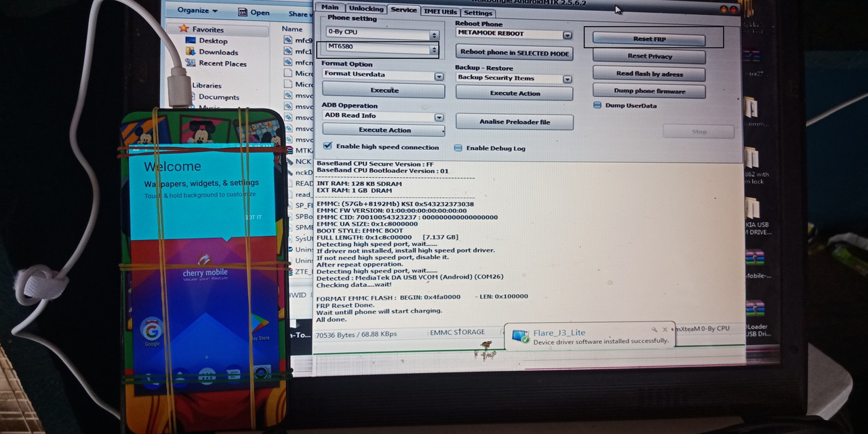Click Execute Action under ADB Operation

(x=384, y=130)
